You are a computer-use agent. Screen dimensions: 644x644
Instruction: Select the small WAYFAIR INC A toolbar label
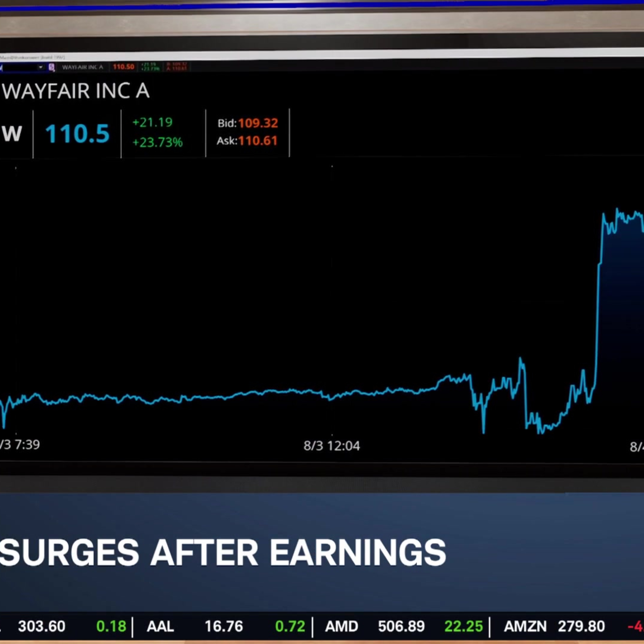pos(83,67)
